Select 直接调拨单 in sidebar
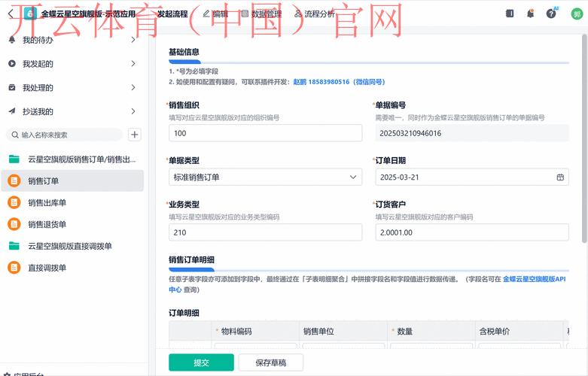The height and width of the screenshot is (376, 588). click(x=72, y=268)
